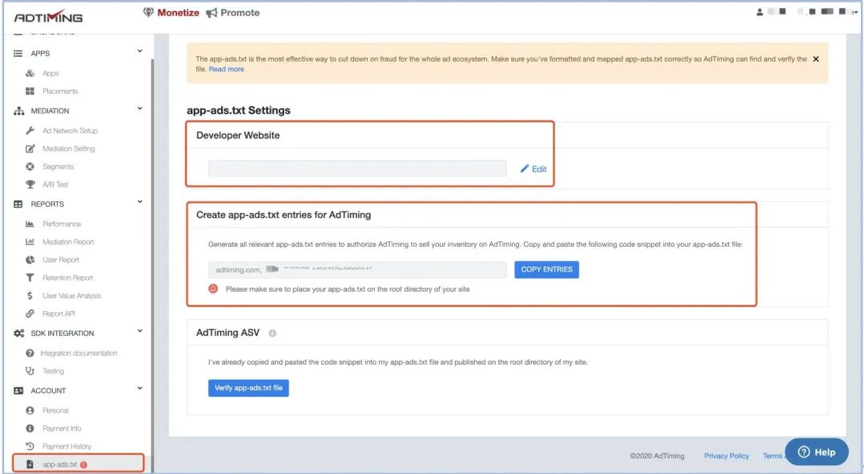Screen dimensions: 864x474
Task: Open the Performance report
Action: point(62,224)
